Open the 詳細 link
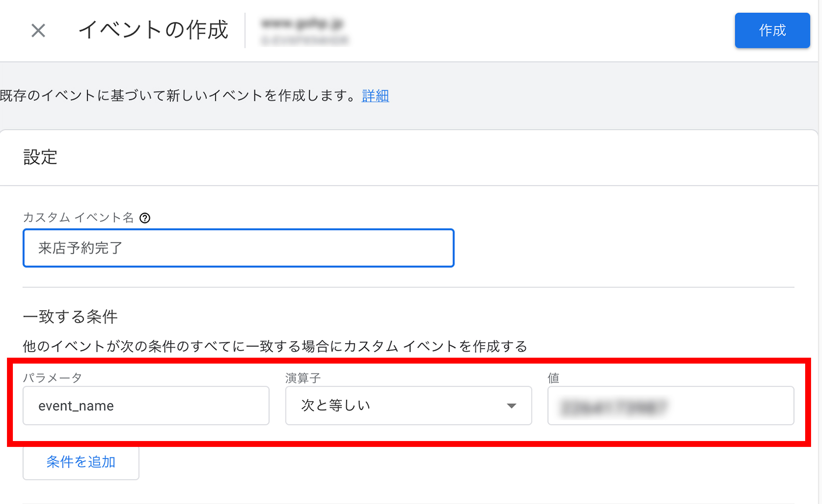This screenshot has width=822, height=504. click(375, 96)
